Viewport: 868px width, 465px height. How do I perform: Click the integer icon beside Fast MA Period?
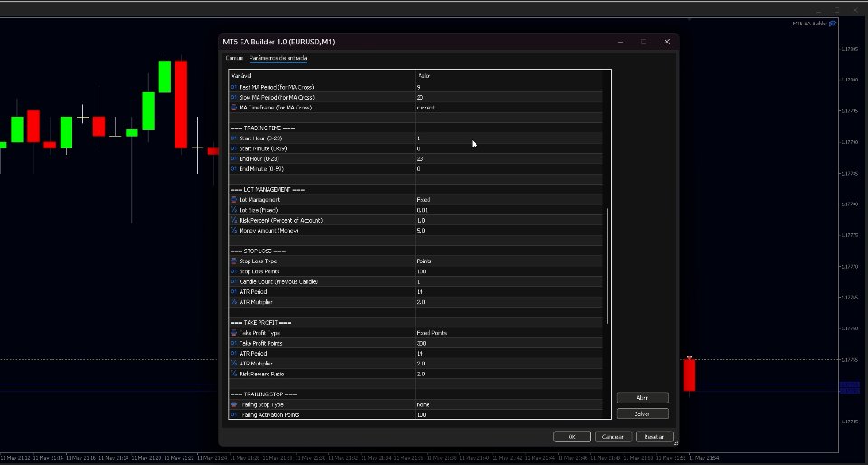pyautogui.click(x=233, y=88)
